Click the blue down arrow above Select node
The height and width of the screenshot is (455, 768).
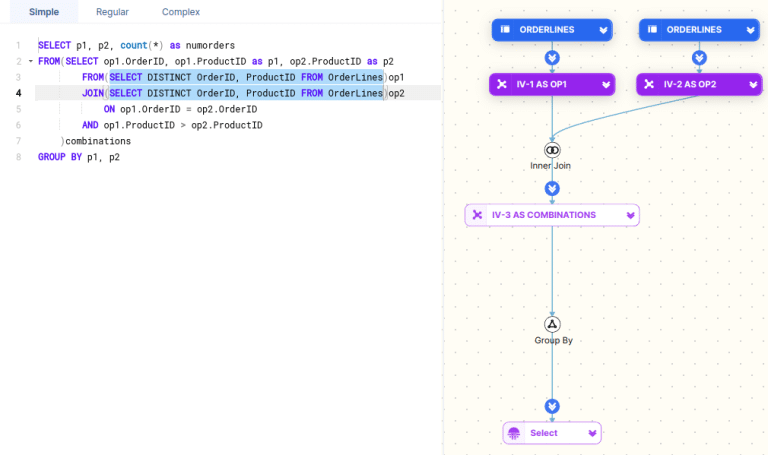[552, 406]
